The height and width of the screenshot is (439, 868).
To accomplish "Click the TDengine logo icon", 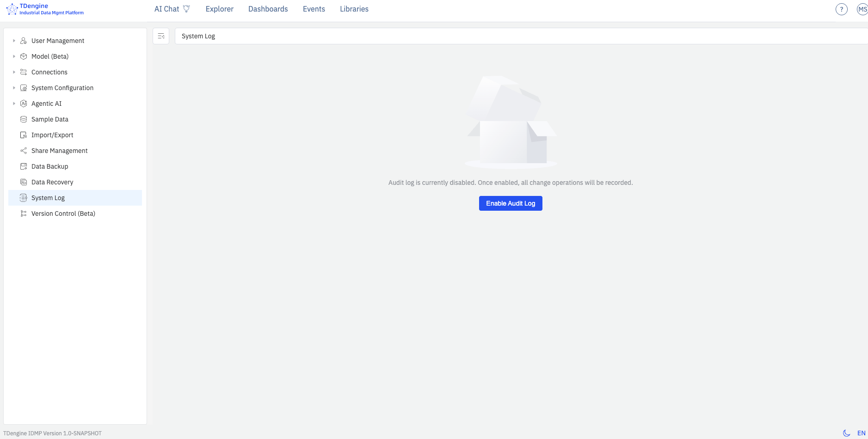I will (x=12, y=9).
